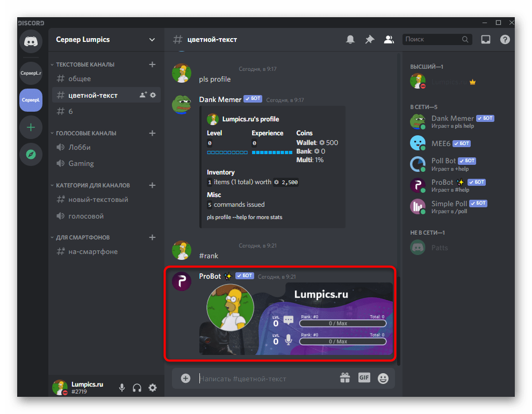Click the Level progress bar in embed
The image size is (532, 414).
pyautogui.click(x=227, y=152)
